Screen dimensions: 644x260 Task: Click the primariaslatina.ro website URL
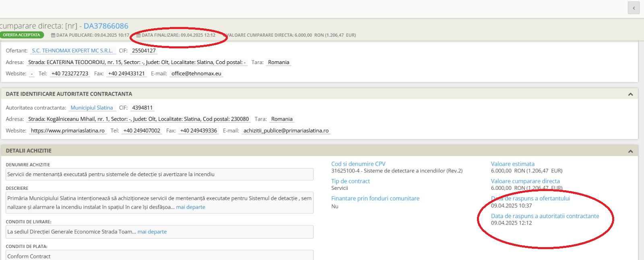coord(68,131)
